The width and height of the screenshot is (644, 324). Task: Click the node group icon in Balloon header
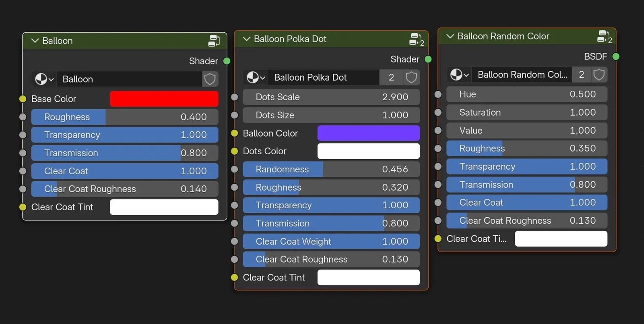click(x=214, y=41)
